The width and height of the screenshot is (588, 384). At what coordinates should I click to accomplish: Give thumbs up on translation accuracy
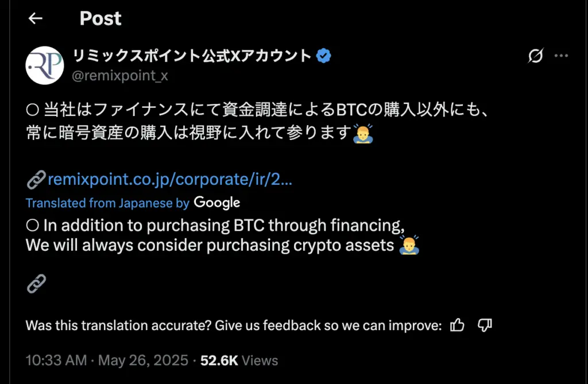coord(457,325)
